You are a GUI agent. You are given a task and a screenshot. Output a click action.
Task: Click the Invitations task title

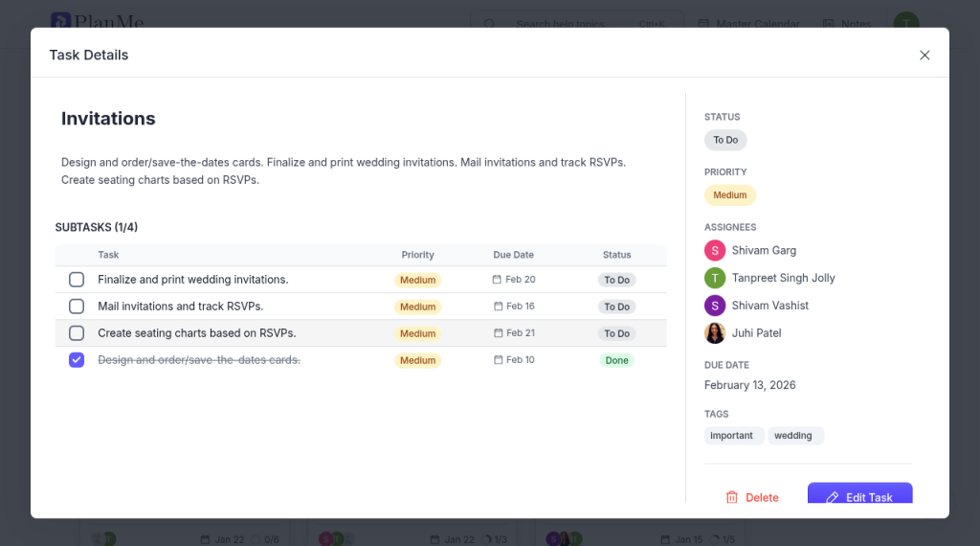(x=108, y=119)
